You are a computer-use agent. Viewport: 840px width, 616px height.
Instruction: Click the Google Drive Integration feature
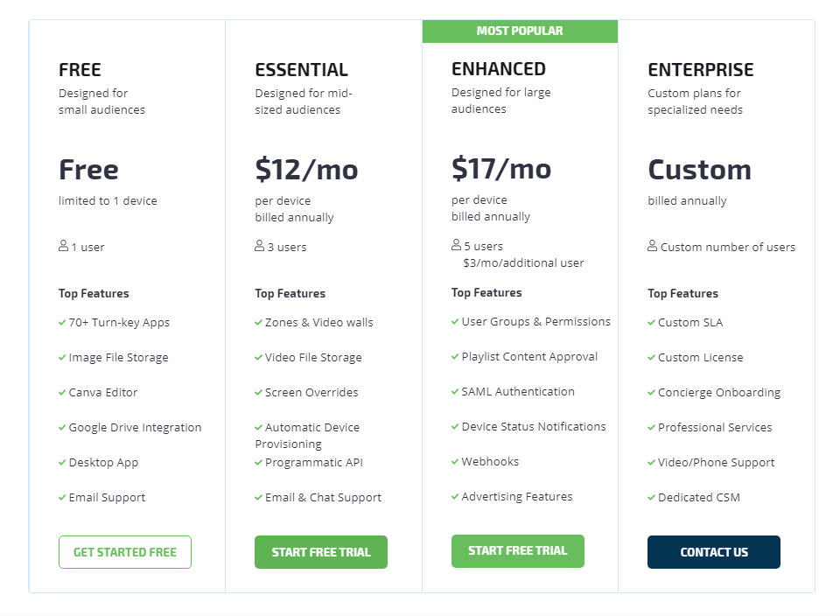[135, 427]
